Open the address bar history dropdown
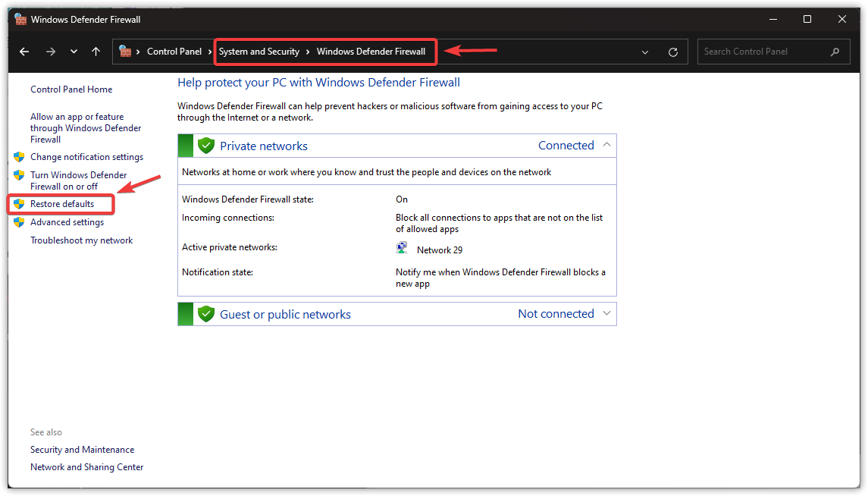This screenshot has width=868, height=496. pyautogui.click(x=645, y=51)
